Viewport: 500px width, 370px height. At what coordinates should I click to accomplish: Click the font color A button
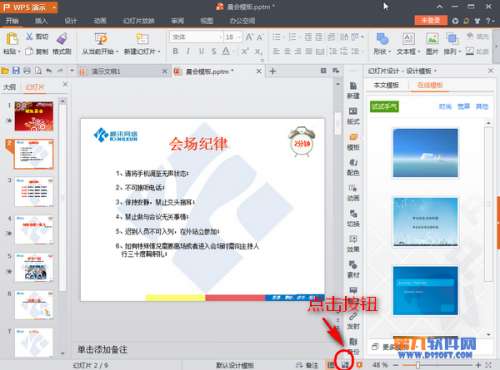pyautogui.click(x=226, y=51)
